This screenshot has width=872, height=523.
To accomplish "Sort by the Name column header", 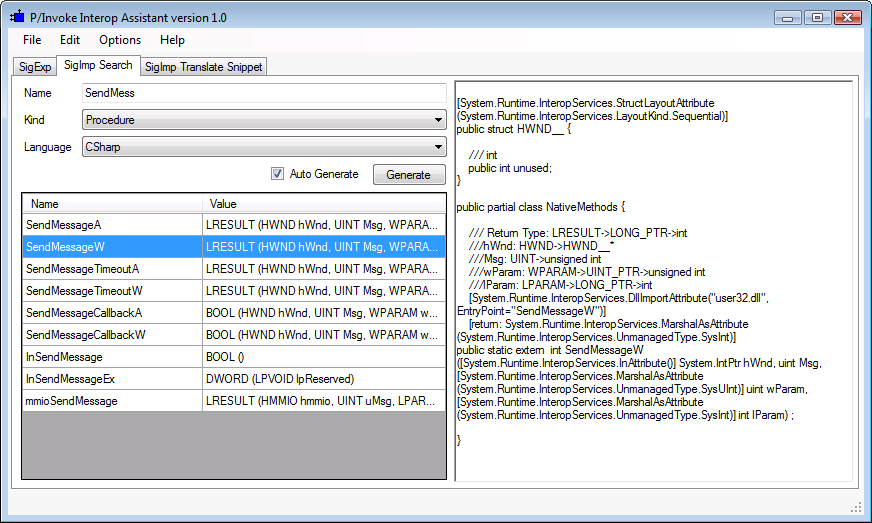I will click(112, 203).
